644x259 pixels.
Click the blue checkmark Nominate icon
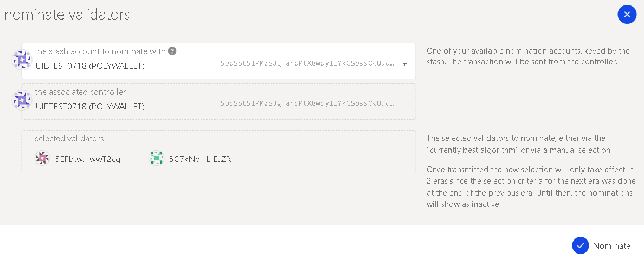point(581,245)
